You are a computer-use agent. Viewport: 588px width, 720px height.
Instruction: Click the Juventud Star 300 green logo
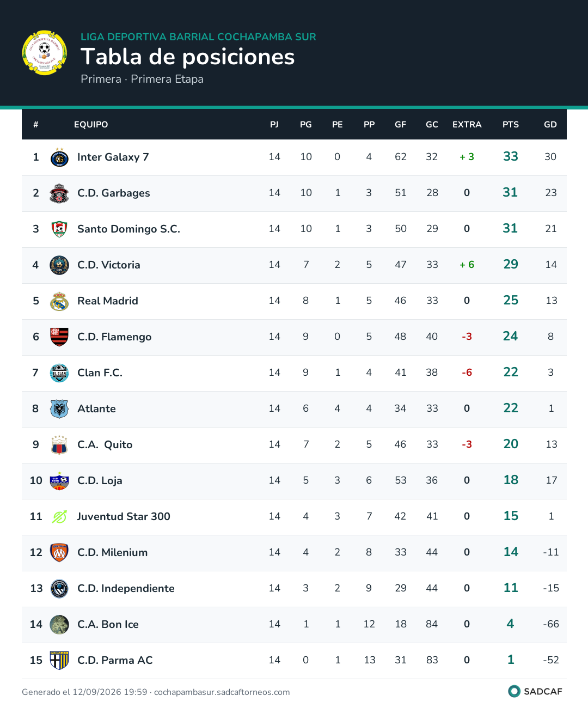coord(59,517)
